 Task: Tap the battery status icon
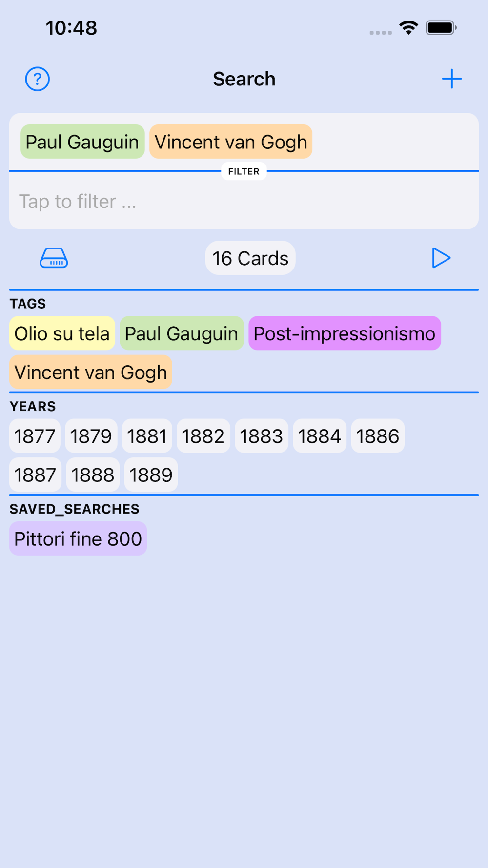pos(441,28)
